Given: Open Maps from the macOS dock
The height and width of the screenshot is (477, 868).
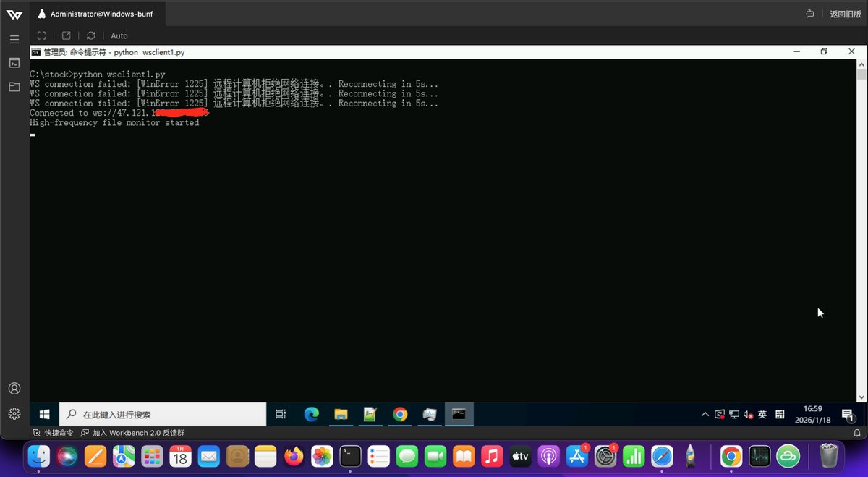Looking at the screenshot, I should [124, 456].
